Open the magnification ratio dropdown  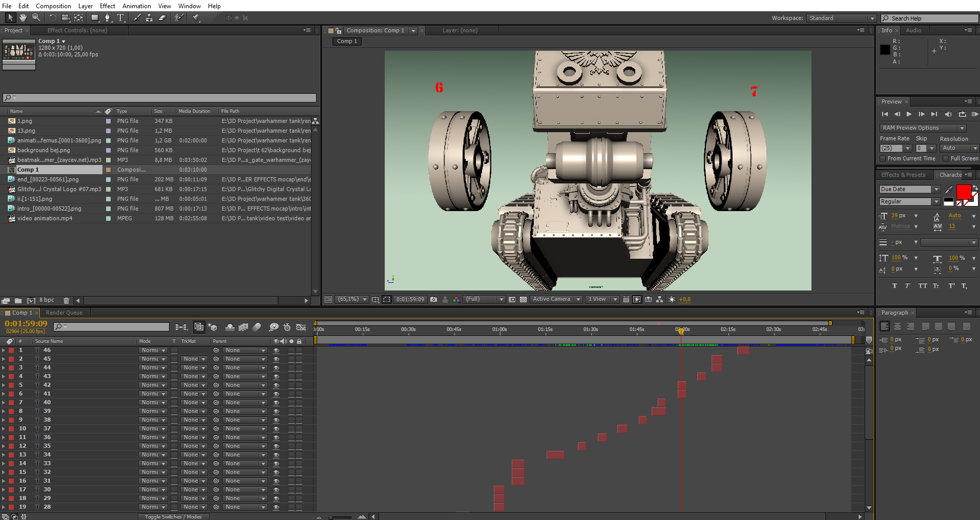[363, 299]
